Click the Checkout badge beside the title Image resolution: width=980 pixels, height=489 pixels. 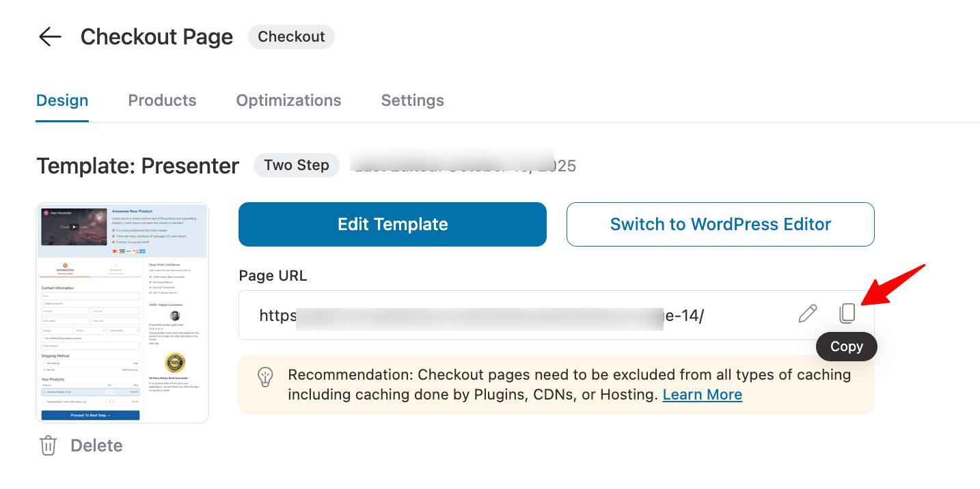tap(291, 37)
